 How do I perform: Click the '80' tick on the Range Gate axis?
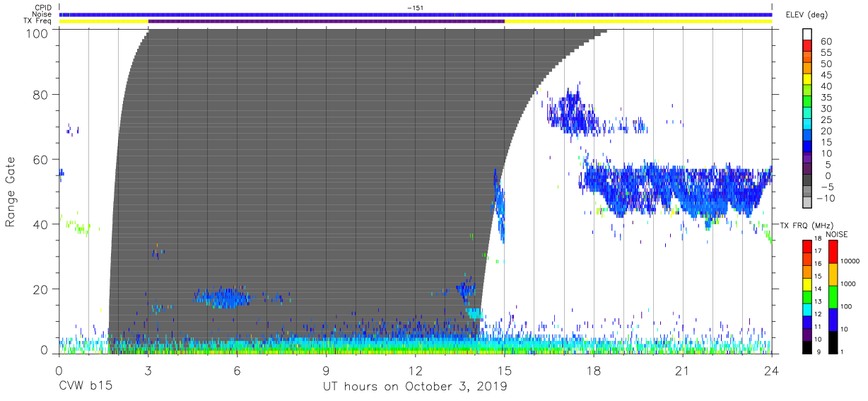pos(41,95)
